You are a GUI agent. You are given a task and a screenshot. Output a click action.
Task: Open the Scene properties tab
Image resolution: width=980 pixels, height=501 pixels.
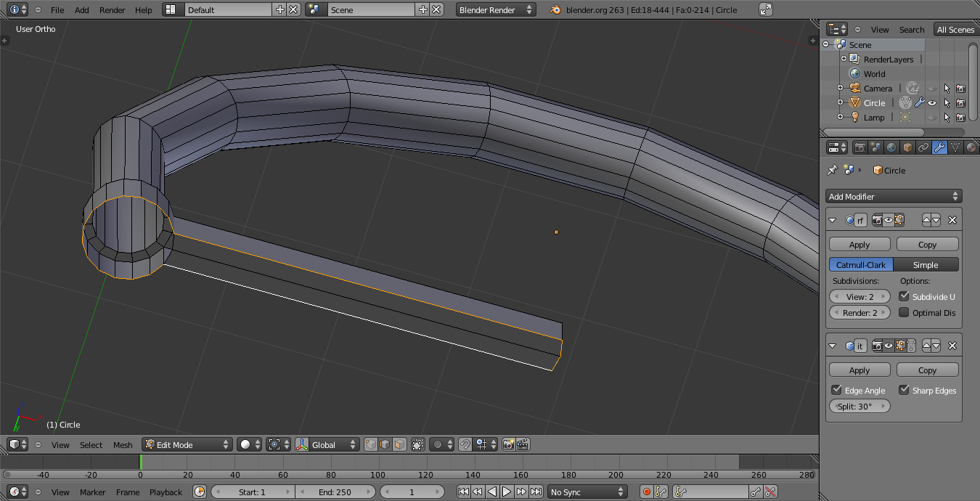[x=876, y=147]
